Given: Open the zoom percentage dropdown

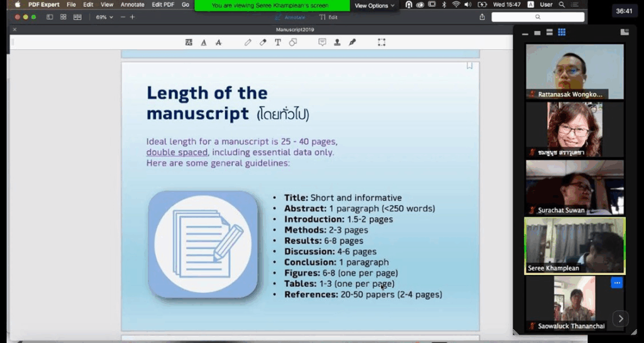Looking at the screenshot, I should tap(104, 17).
